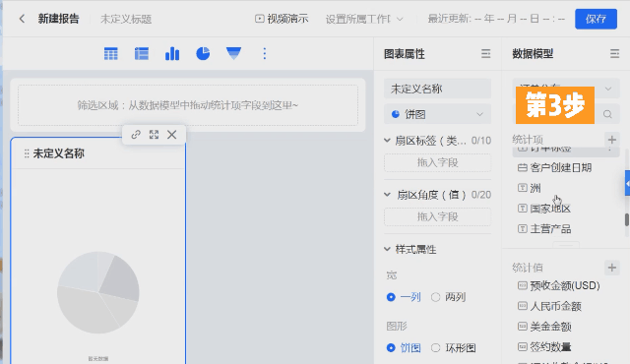Select the 饼图 shape radio button
This screenshot has width=630, height=364.
[x=391, y=347]
